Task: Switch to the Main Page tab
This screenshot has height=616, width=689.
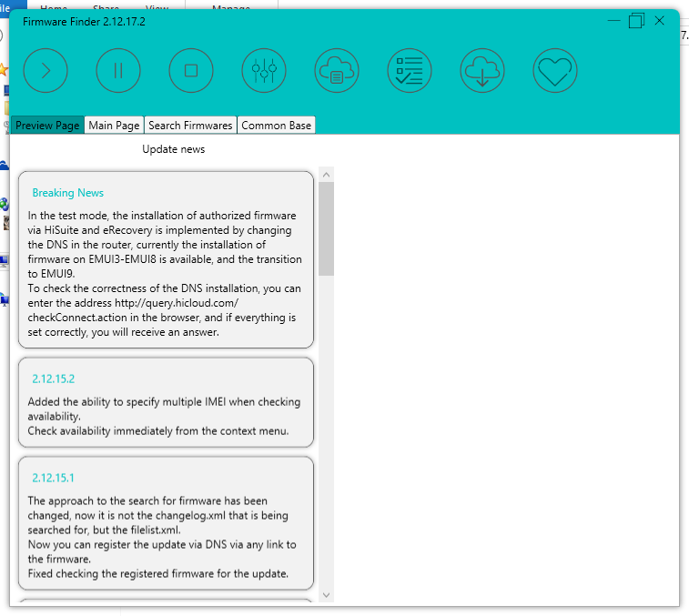Action: click(114, 126)
